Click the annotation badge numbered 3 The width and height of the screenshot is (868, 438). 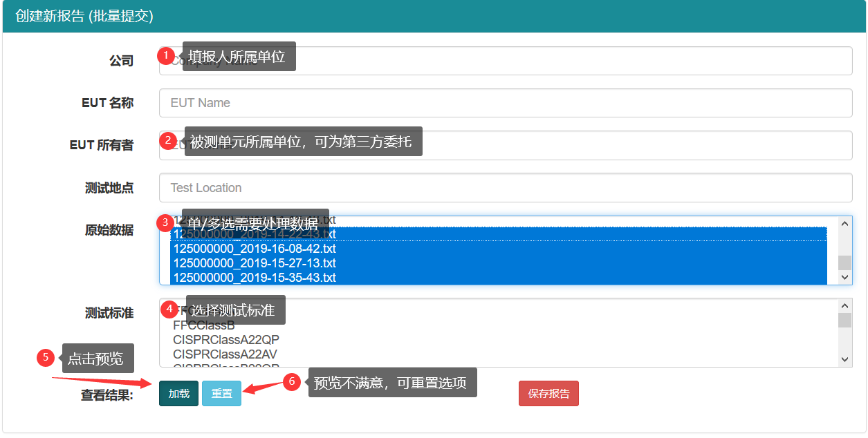(x=165, y=223)
